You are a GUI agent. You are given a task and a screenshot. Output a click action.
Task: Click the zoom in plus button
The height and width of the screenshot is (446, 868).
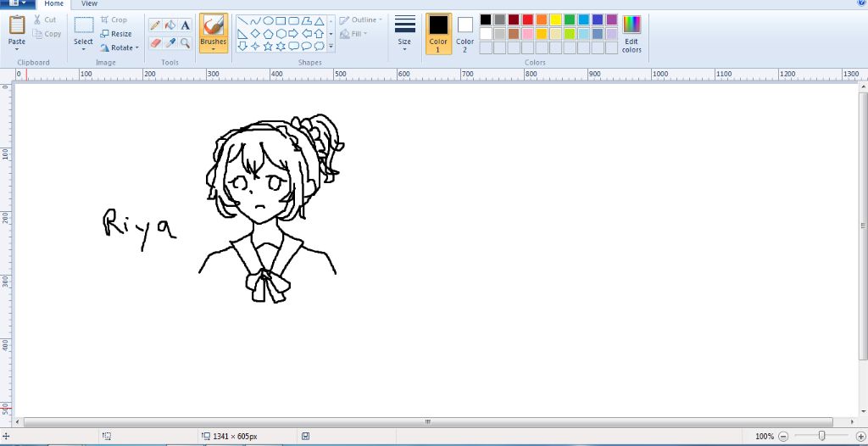point(860,437)
